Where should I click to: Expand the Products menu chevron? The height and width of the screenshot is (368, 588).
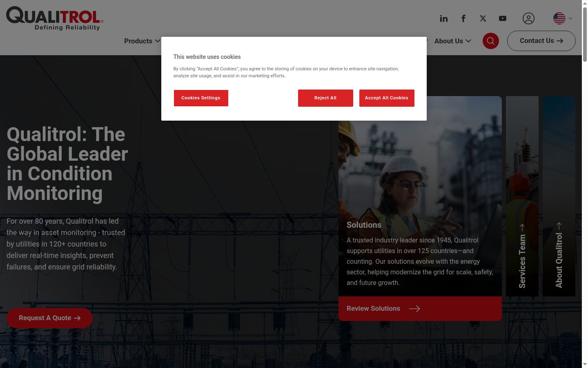tap(157, 41)
